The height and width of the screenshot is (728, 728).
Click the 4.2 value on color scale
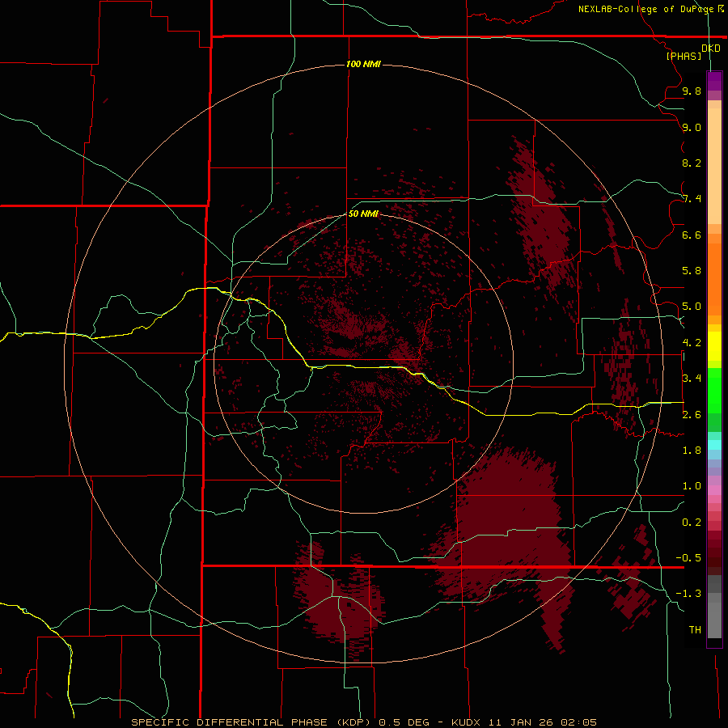[x=692, y=343]
